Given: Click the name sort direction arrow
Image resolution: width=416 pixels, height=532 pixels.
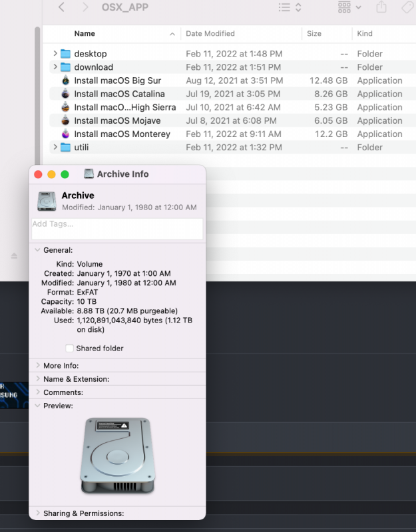Looking at the screenshot, I should tap(172, 34).
